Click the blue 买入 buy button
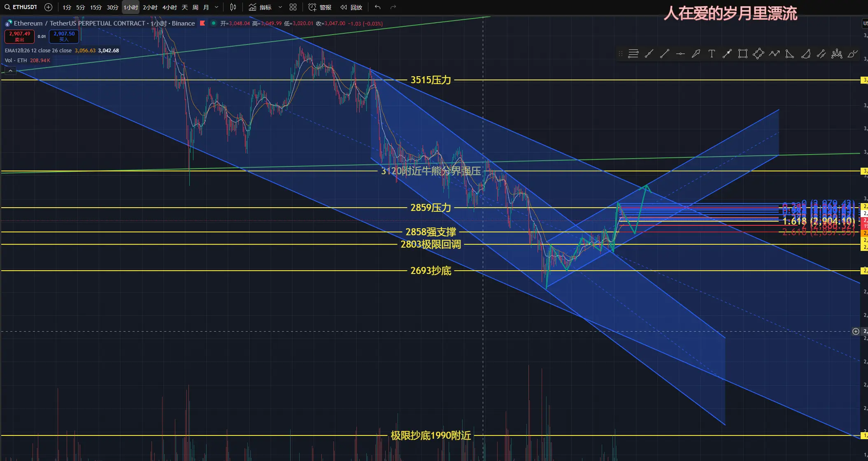This screenshot has width=868, height=461. coord(64,36)
